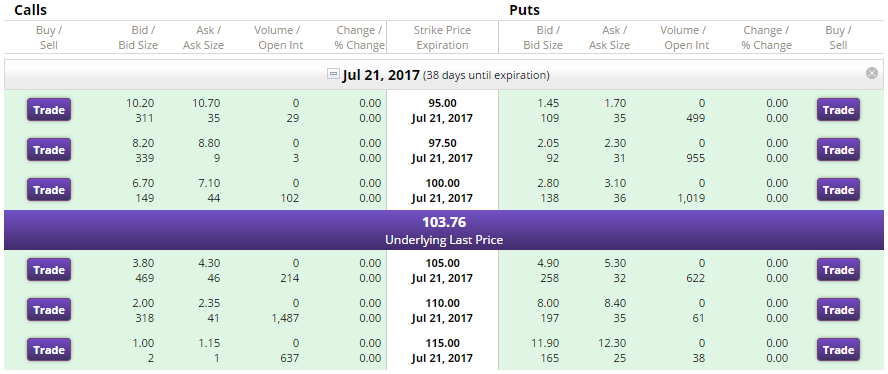Screen dimensions: 888x374
Task: Trade the 115.00 strike call
Action: (x=49, y=350)
